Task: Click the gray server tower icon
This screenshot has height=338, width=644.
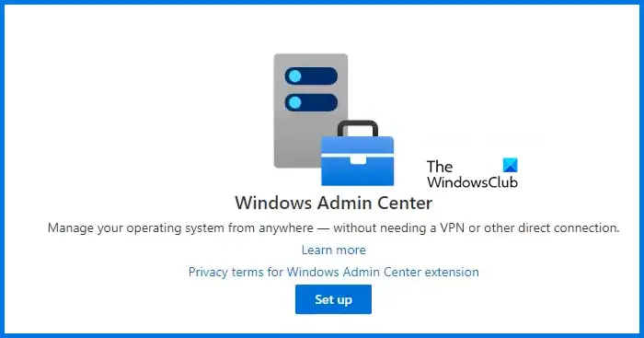Action: click(x=311, y=111)
